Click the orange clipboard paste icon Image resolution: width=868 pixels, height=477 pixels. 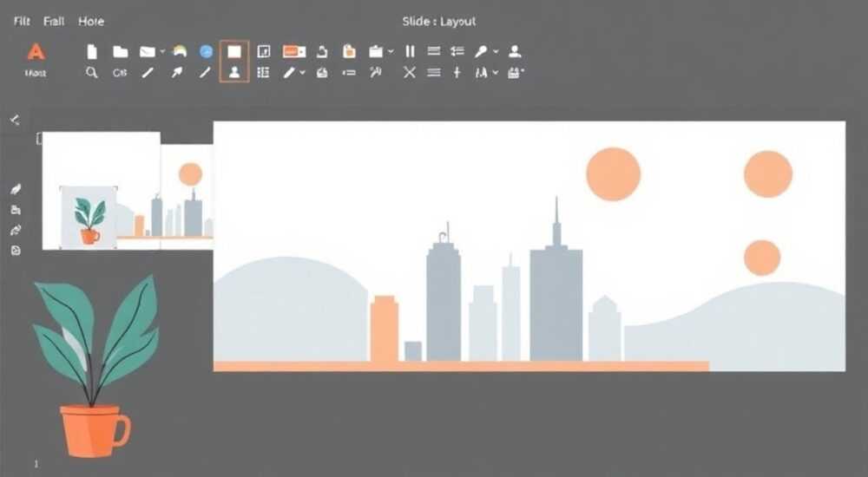click(349, 51)
